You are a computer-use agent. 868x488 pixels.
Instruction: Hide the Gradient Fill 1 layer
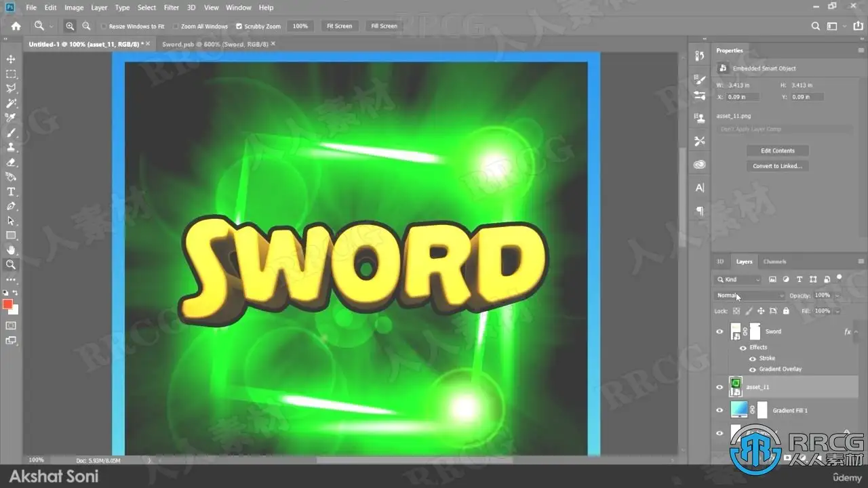[719, 410]
